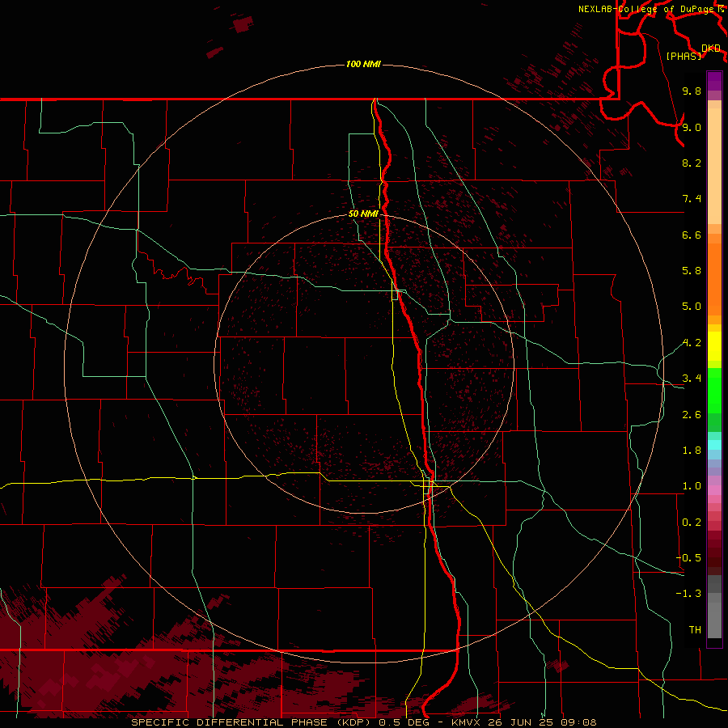Select the 9.0 scale value
The width and height of the screenshot is (728, 728).
692,127
